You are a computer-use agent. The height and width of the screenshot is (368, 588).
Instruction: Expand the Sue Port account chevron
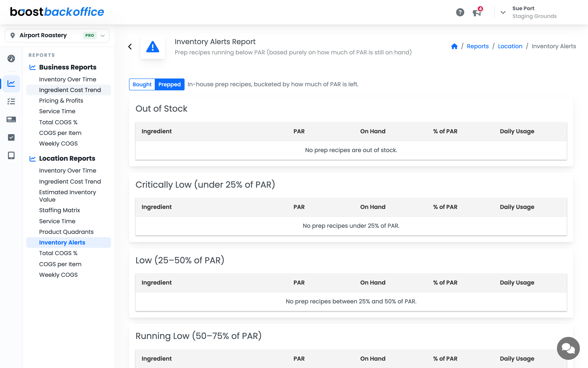[503, 12]
